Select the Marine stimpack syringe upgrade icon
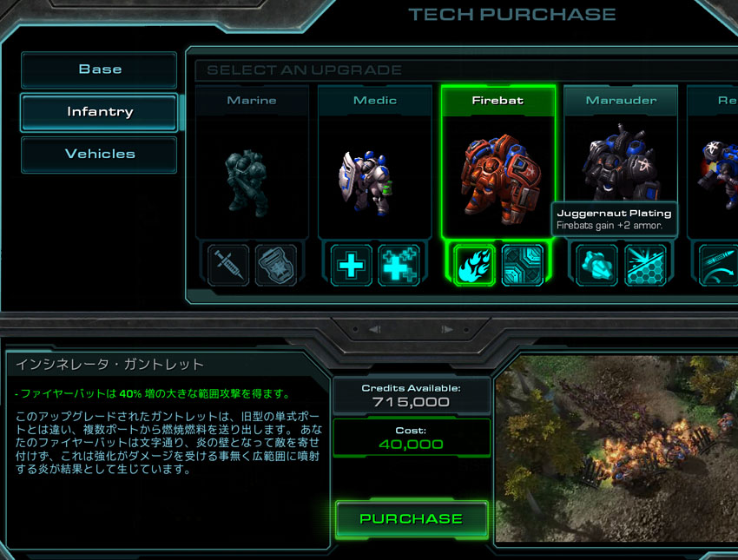The width and height of the screenshot is (738, 560). [228, 266]
